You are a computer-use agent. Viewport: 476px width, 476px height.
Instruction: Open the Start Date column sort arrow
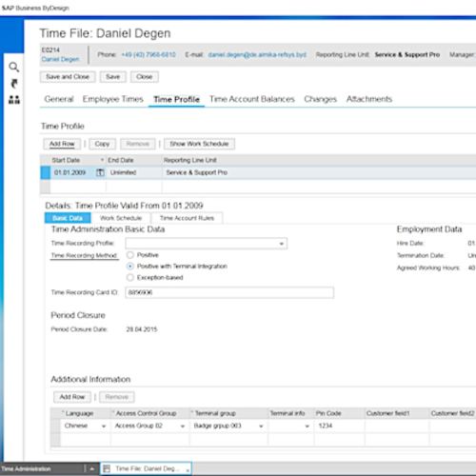tap(102, 160)
